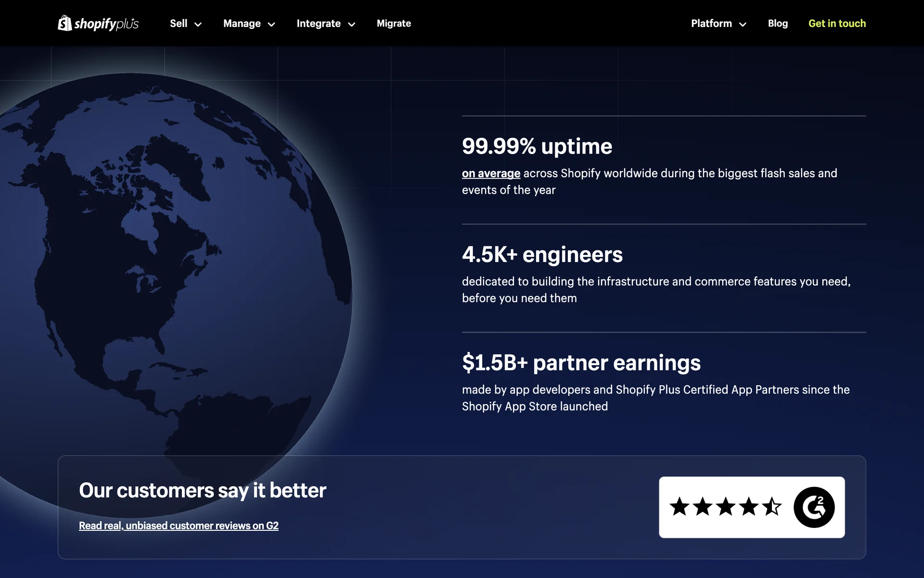Open the Blog link in header
Screen dimensions: 924x578
tap(778, 24)
